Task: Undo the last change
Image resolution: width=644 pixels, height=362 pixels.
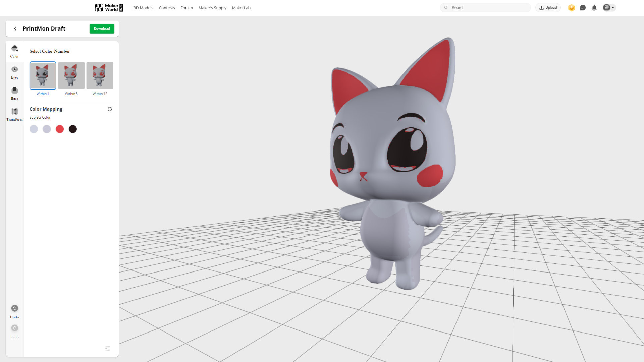Action: (14, 312)
